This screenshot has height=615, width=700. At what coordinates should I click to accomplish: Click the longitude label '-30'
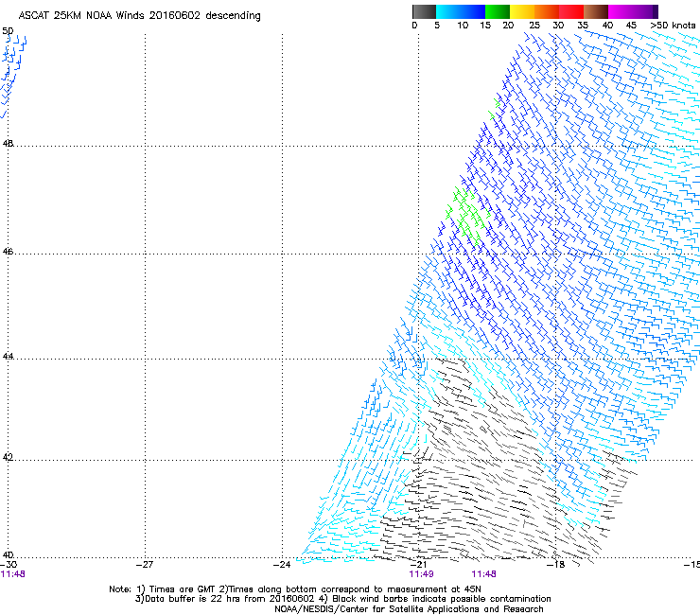[9, 564]
